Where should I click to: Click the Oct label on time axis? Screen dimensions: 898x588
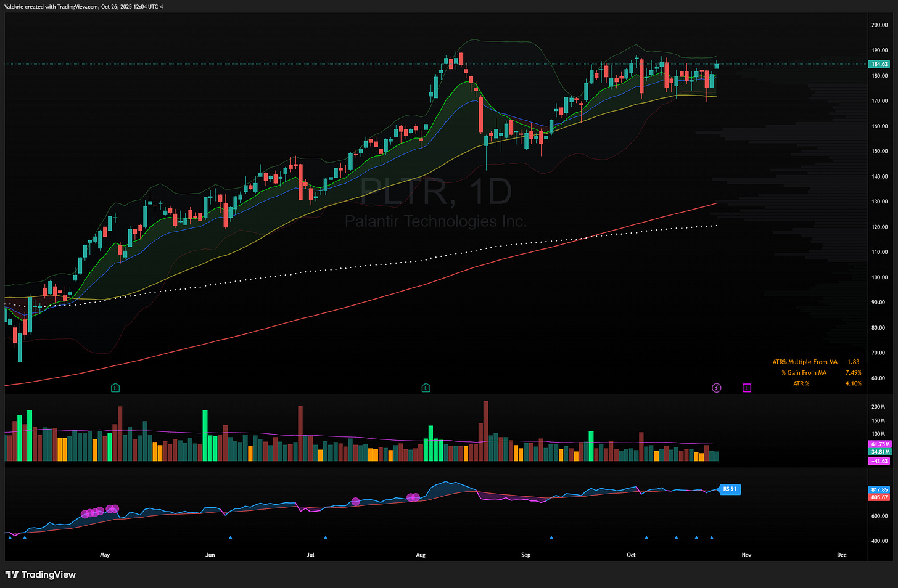tap(631, 555)
